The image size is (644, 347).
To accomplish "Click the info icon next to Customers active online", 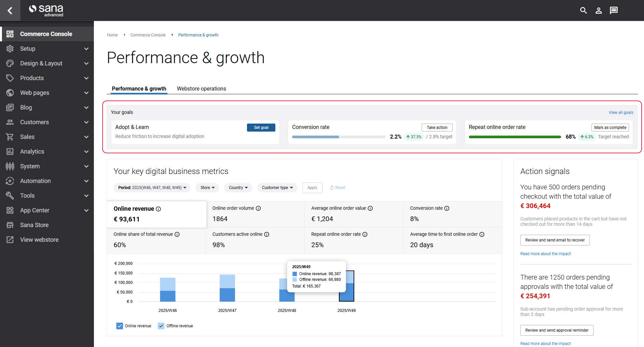I will 267,234.
